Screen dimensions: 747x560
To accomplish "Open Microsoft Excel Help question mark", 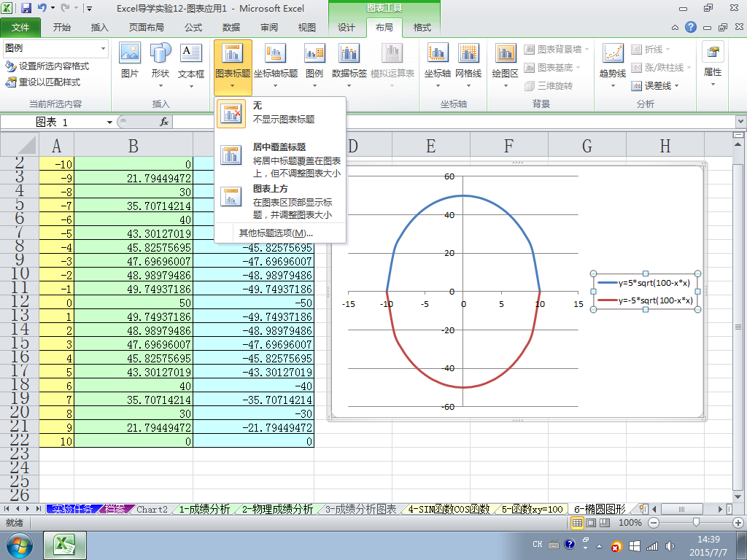I will (691, 27).
